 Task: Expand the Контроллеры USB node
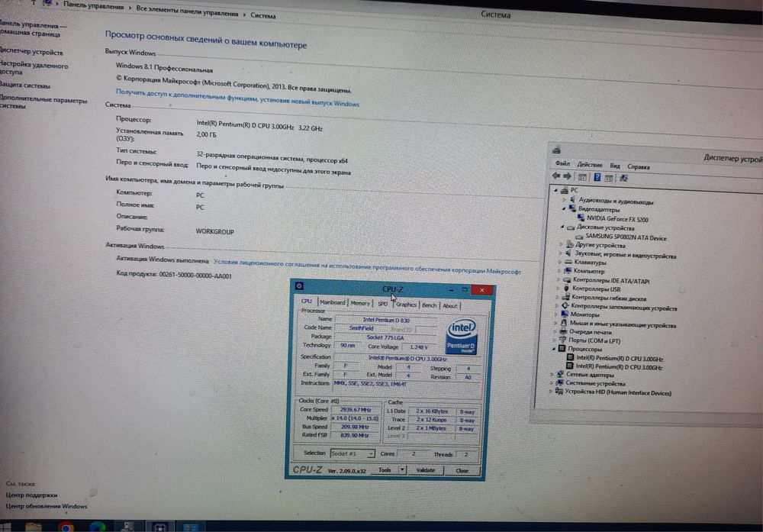point(558,289)
